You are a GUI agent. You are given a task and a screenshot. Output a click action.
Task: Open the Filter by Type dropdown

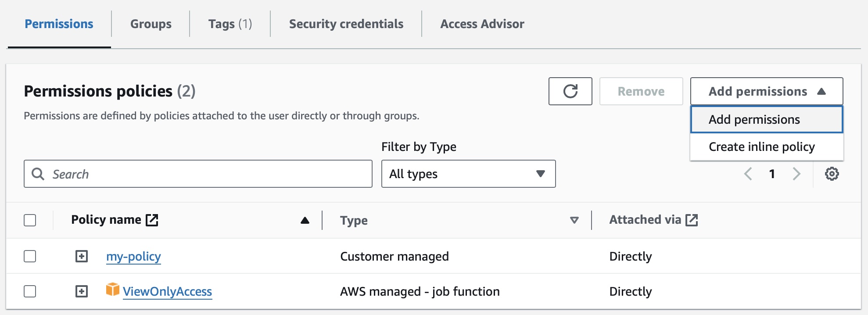468,174
